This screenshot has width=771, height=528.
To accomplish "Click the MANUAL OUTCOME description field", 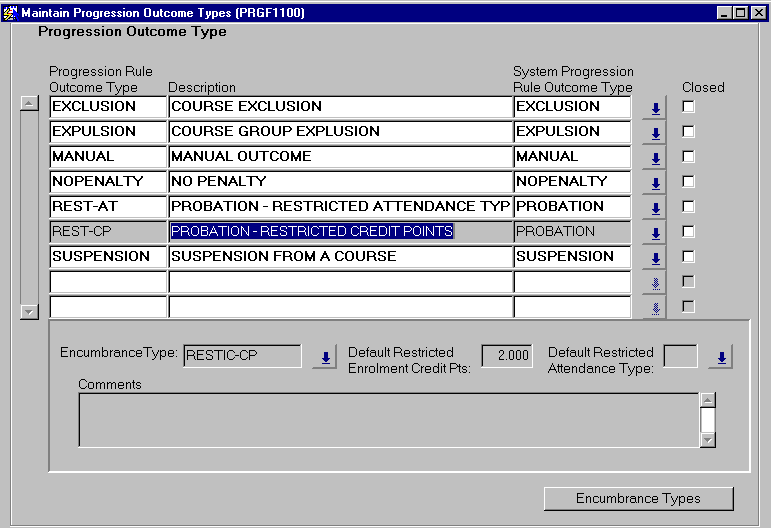I will click(x=339, y=157).
